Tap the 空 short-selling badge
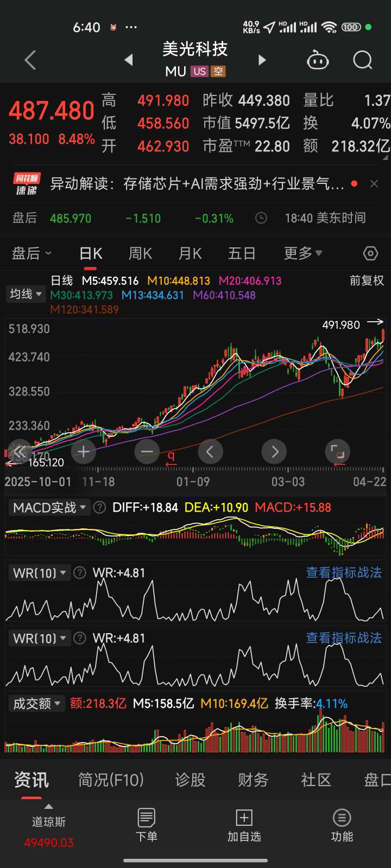Viewport: 391px width, 868px height. coord(218,72)
